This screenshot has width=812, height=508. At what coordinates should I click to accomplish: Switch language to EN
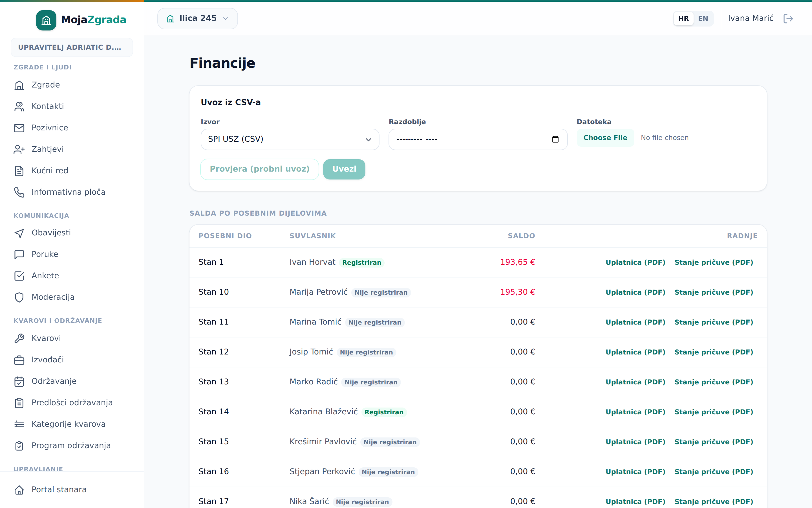(x=703, y=18)
